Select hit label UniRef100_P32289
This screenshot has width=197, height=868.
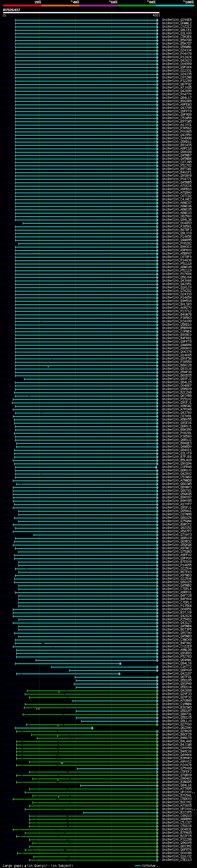coord(177,81)
